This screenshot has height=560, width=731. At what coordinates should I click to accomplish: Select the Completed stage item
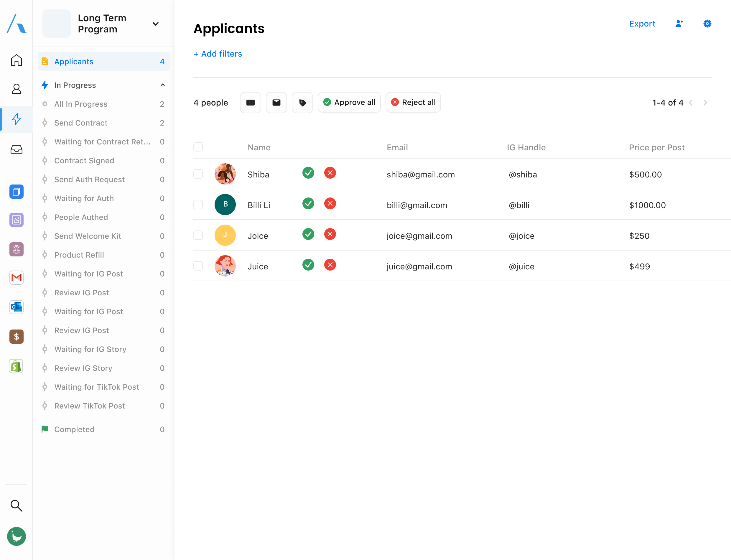(74, 429)
